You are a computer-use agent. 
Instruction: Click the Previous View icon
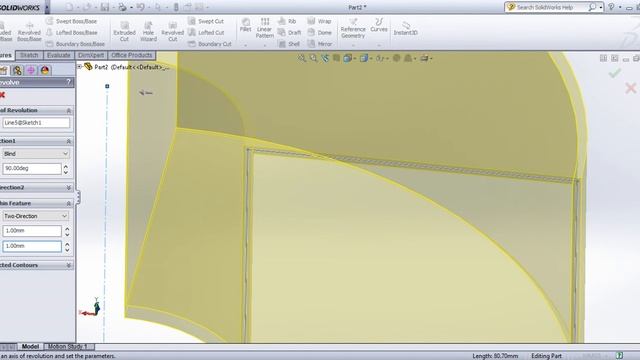(324, 58)
